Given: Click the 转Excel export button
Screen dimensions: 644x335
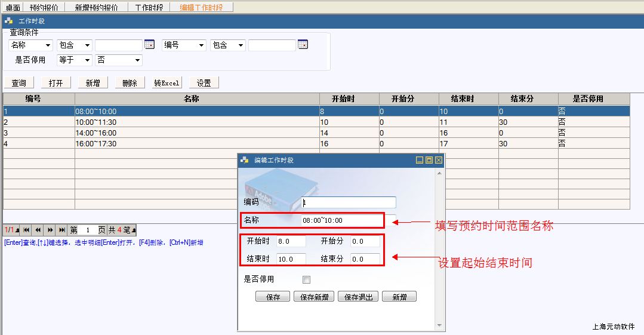Looking at the screenshot, I should 167,83.
